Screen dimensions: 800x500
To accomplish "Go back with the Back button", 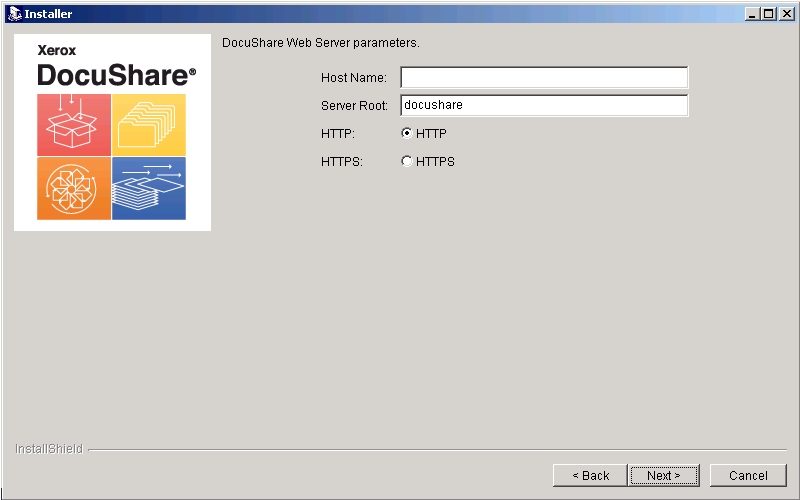I will tap(590, 476).
